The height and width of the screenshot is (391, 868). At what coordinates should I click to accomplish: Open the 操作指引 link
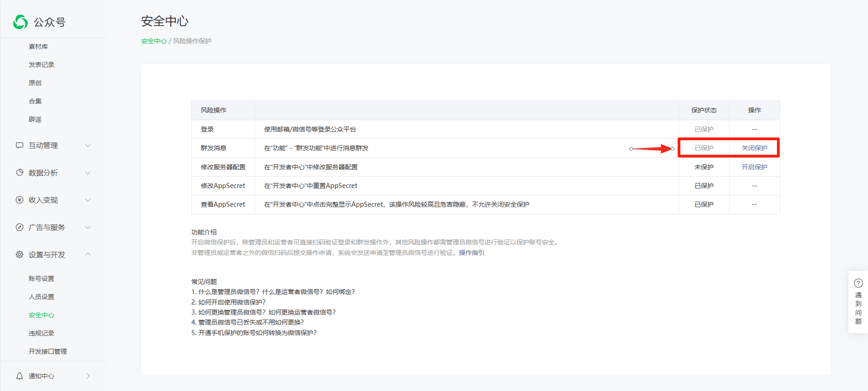(x=471, y=253)
